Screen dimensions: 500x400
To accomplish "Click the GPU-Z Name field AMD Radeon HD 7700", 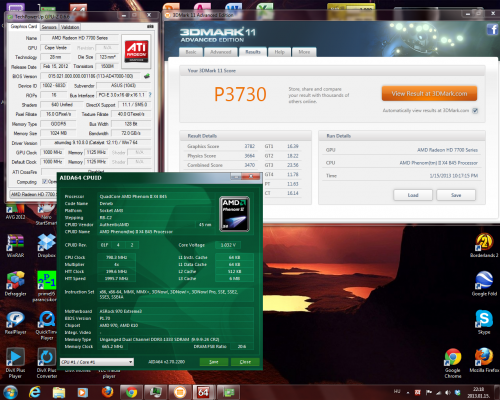I will click(79, 38).
